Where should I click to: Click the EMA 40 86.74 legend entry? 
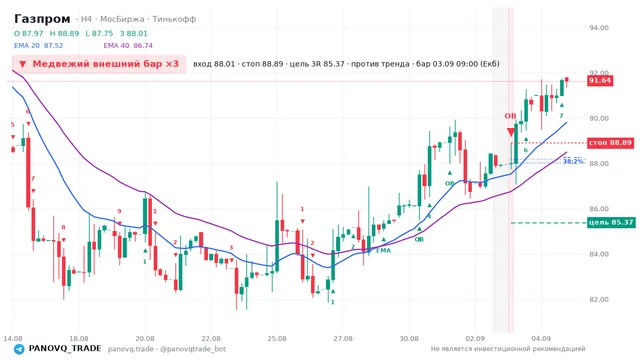(128, 45)
